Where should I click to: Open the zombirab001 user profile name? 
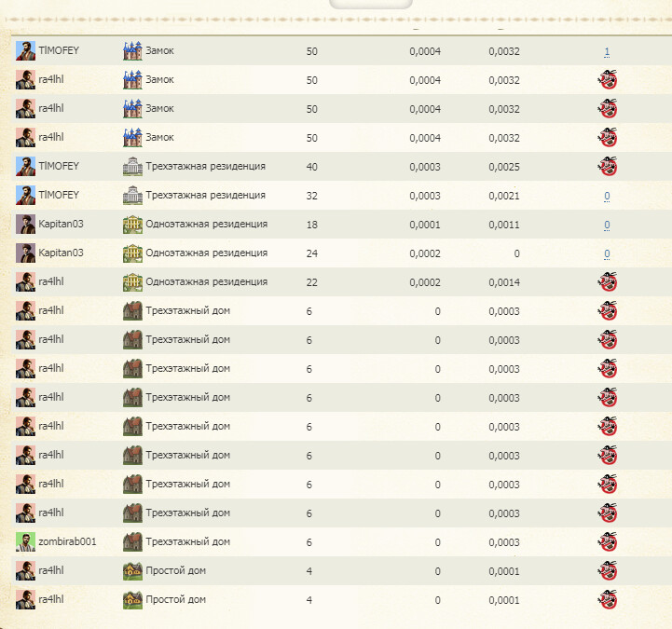67,541
